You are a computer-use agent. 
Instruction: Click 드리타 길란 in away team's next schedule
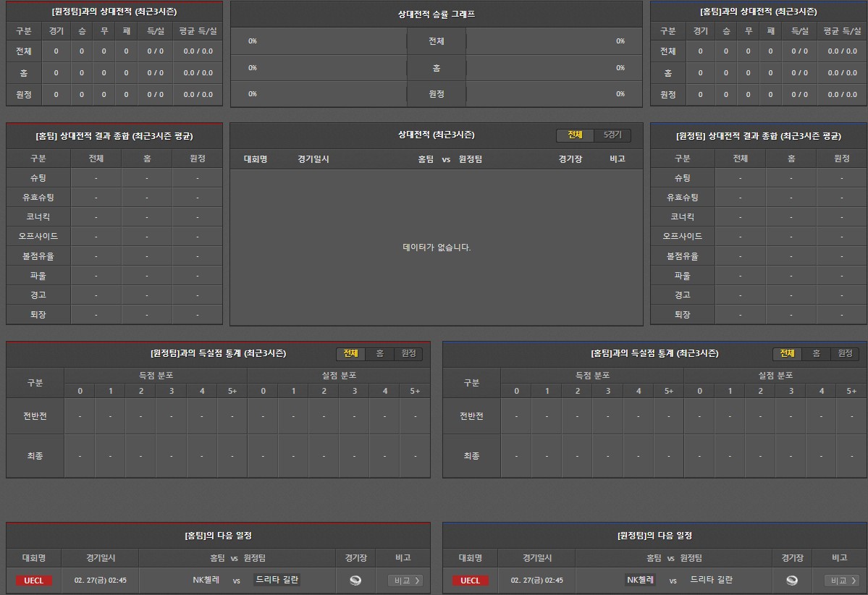(711, 580)
